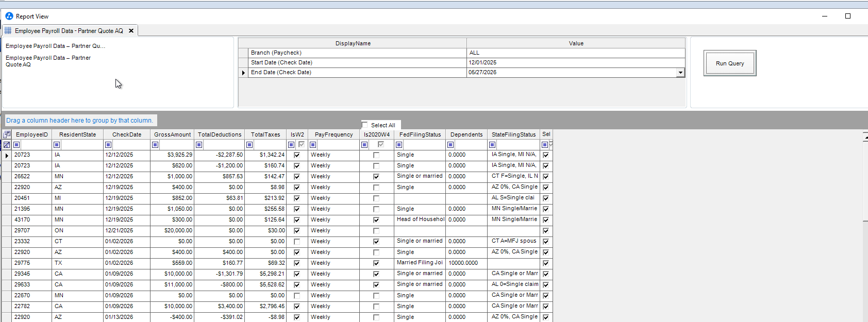Open the Dependents filter operator icon
The width and height of the screenshot is (868, 322).
click(x=450, y=145)
